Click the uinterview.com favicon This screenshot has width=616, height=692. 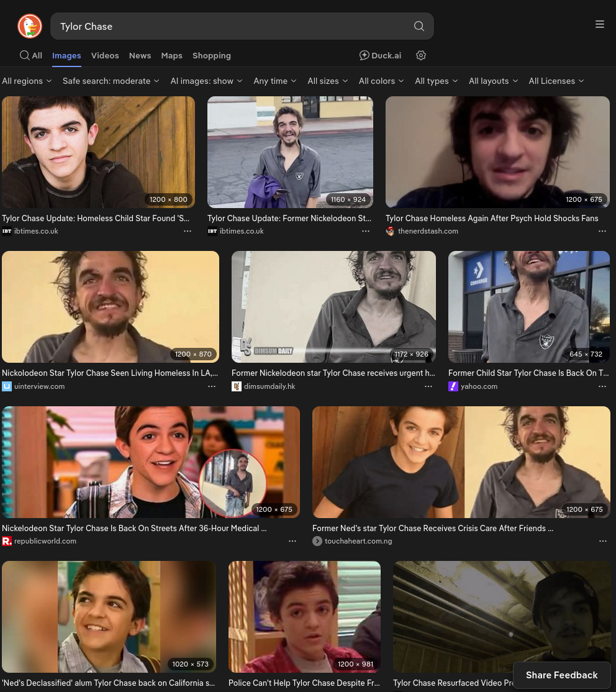pos(7,386)
